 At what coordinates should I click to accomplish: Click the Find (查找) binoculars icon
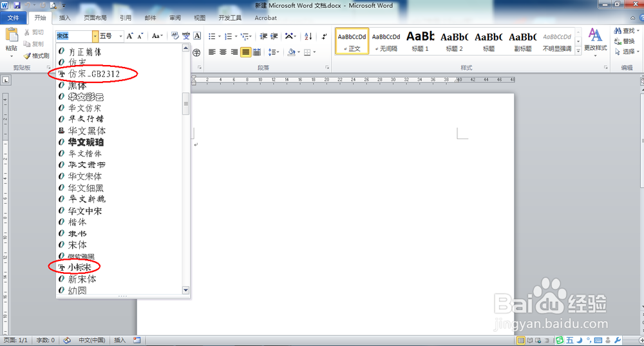point(618,31)
